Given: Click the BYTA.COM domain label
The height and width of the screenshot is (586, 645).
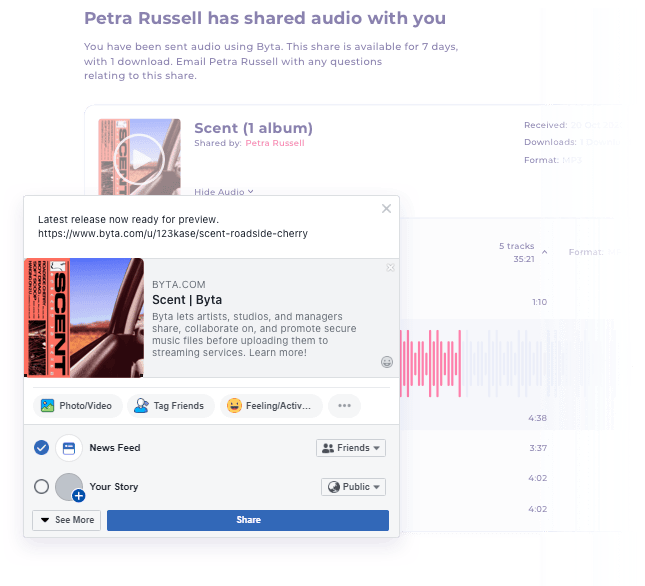Looking at the screenshot, I should 179,285.
